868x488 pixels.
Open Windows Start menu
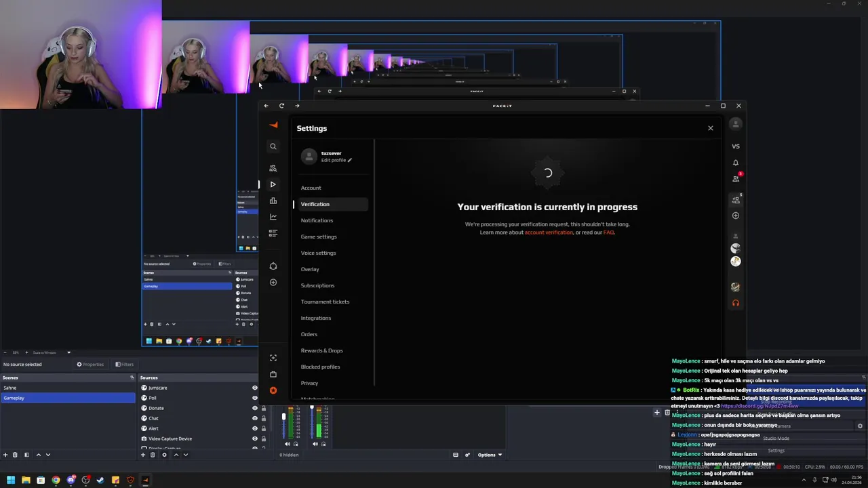click(x=11, y=480)
